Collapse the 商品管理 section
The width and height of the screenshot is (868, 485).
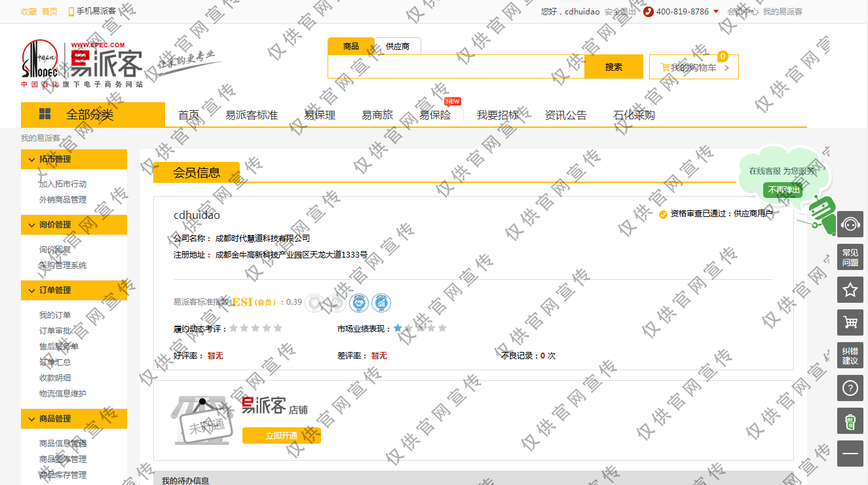coord(74,419)
